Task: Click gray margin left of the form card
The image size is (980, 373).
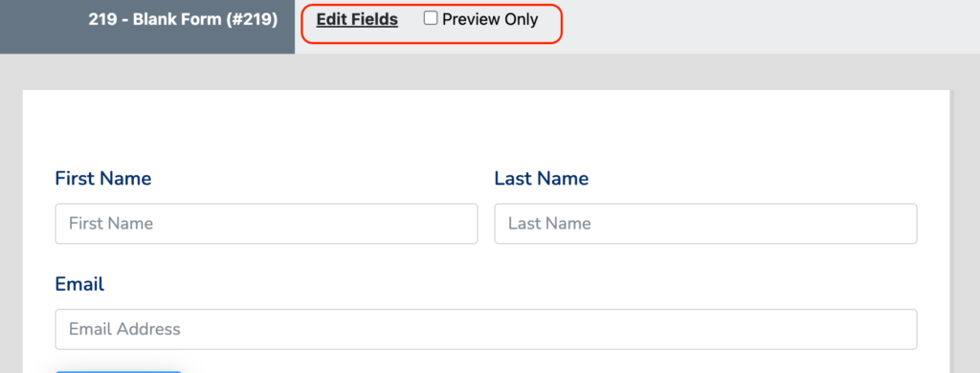Action: 11,231
